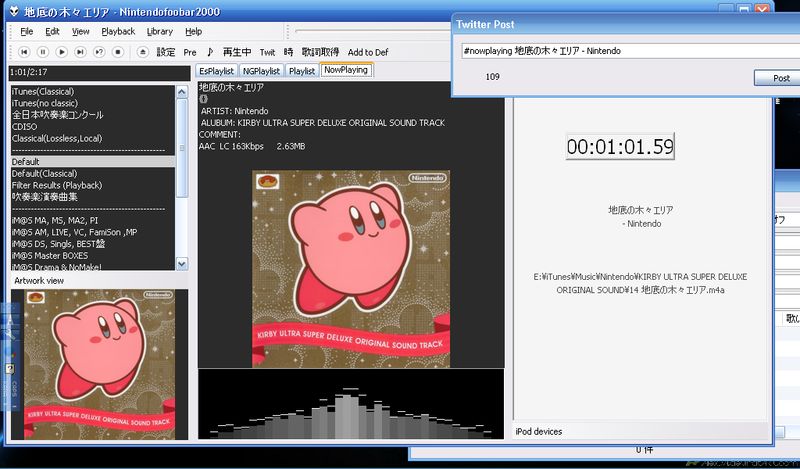Click the previous track button
The image size is (800, 469).
(24, 52)
